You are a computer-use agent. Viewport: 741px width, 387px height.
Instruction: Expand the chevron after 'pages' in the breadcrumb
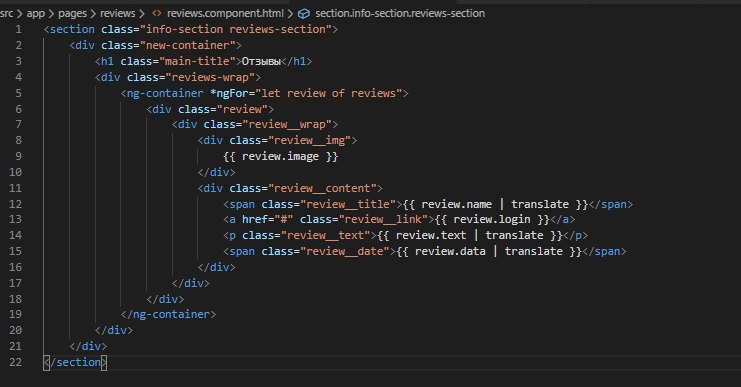click(93, 13)
